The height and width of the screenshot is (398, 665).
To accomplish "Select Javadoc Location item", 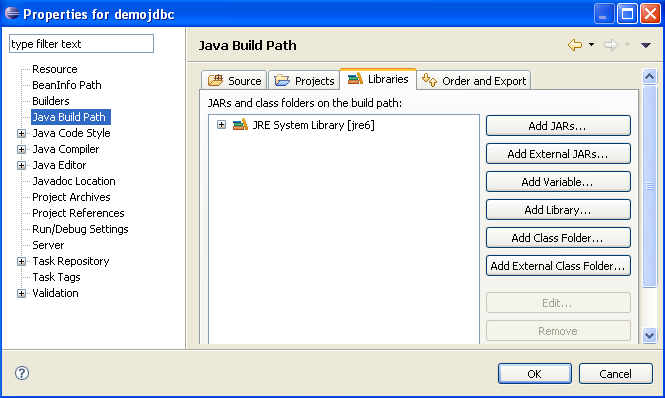I will [74, 181].
